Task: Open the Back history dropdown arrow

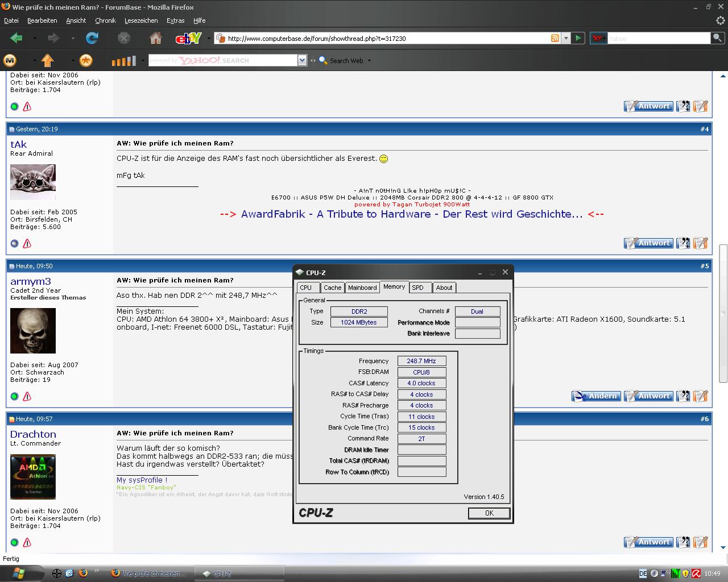Action: (35, 38)
